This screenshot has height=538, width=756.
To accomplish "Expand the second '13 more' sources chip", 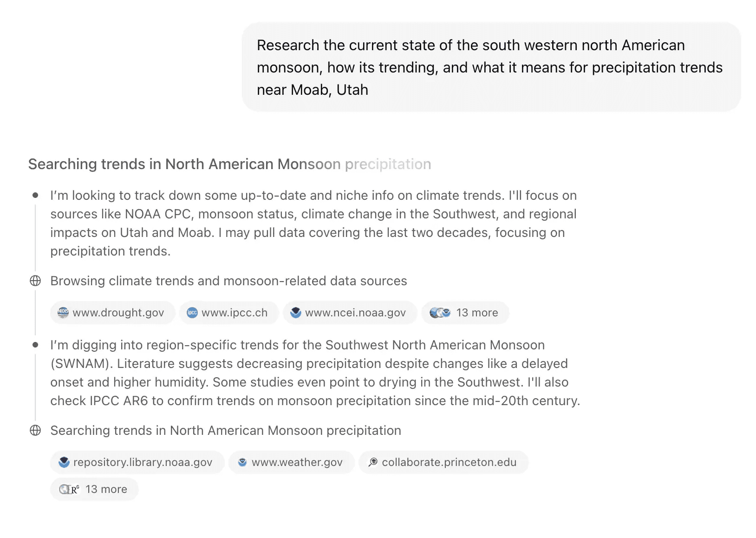I will click(x=94, y=489).
